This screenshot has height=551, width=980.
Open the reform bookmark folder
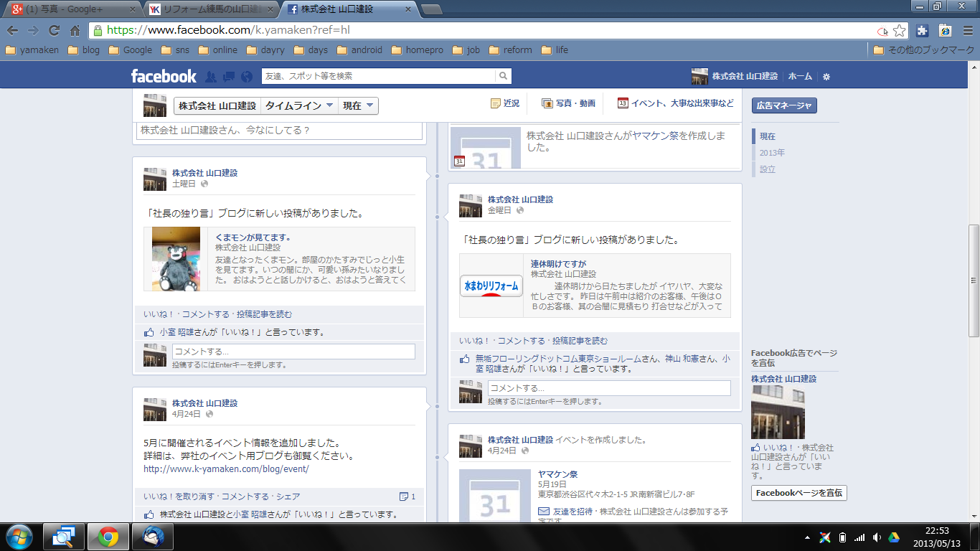click(x=510, y=50)
